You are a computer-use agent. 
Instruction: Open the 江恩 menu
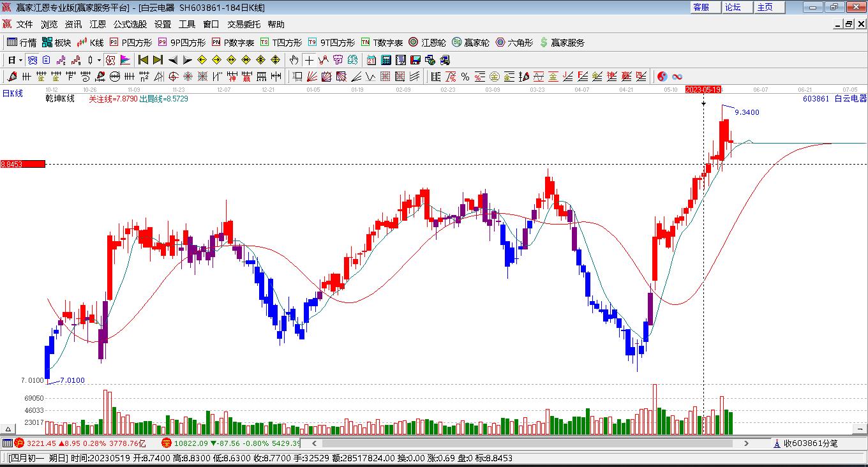[x=98, y=24]
